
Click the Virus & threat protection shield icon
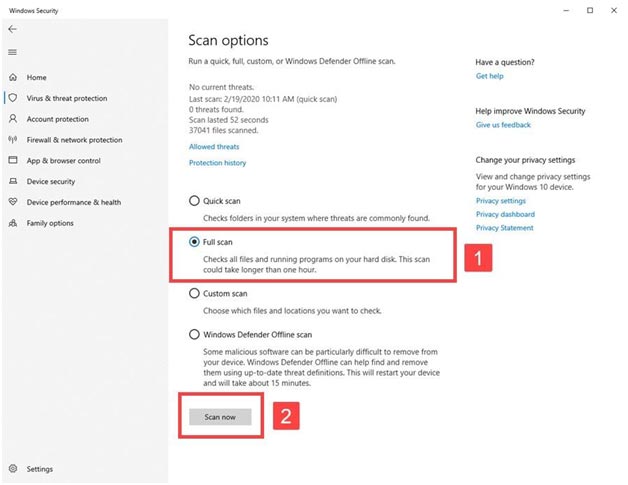[x=13, y=98]
